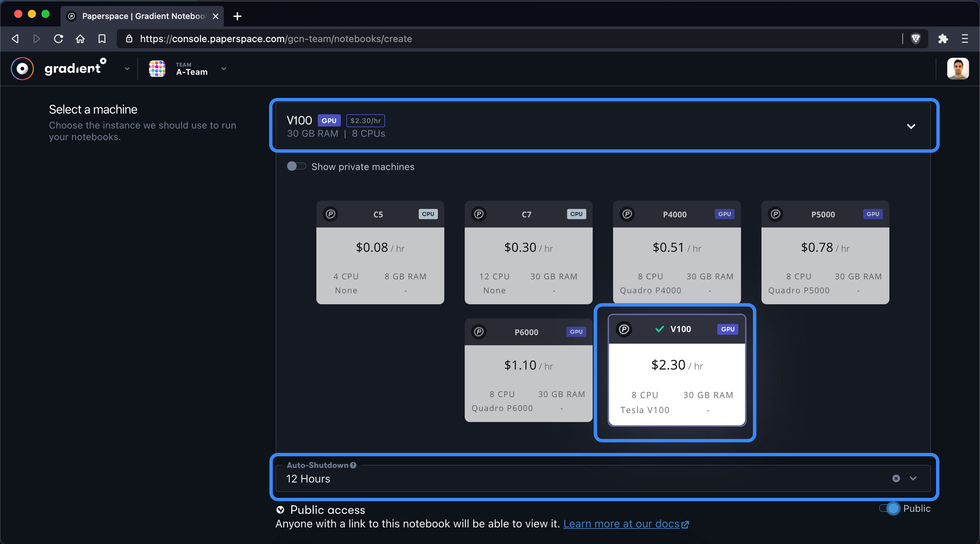Expand the V100 machine selector chevron
Image resolution: width=980 pixels, height=544 pixels.
click(911, 126)
